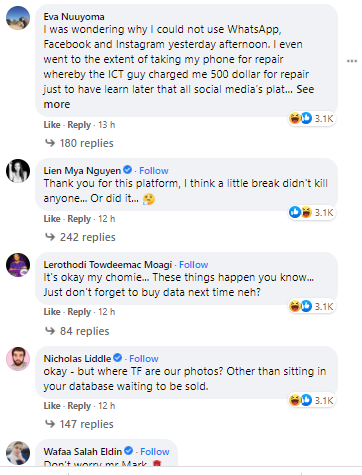
Task: Click verified badge beside Nicholas Liddle
Action: (118, 358)
